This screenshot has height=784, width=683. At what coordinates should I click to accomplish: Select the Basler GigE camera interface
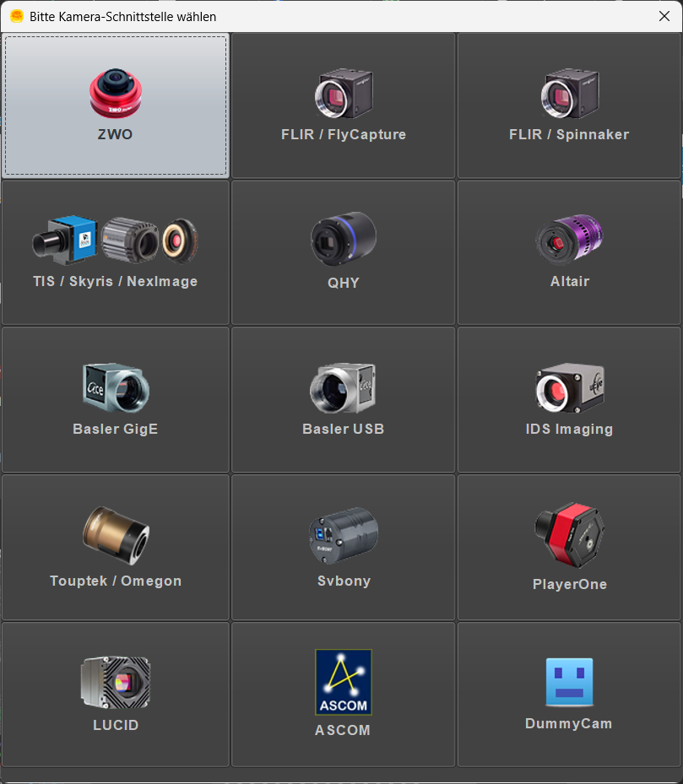116,399
